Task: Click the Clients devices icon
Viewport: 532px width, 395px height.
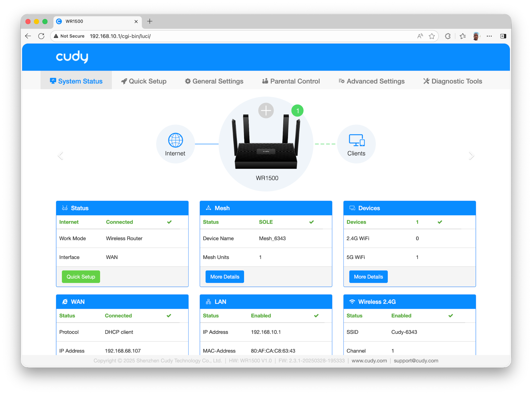Action: tap(356, 140)
